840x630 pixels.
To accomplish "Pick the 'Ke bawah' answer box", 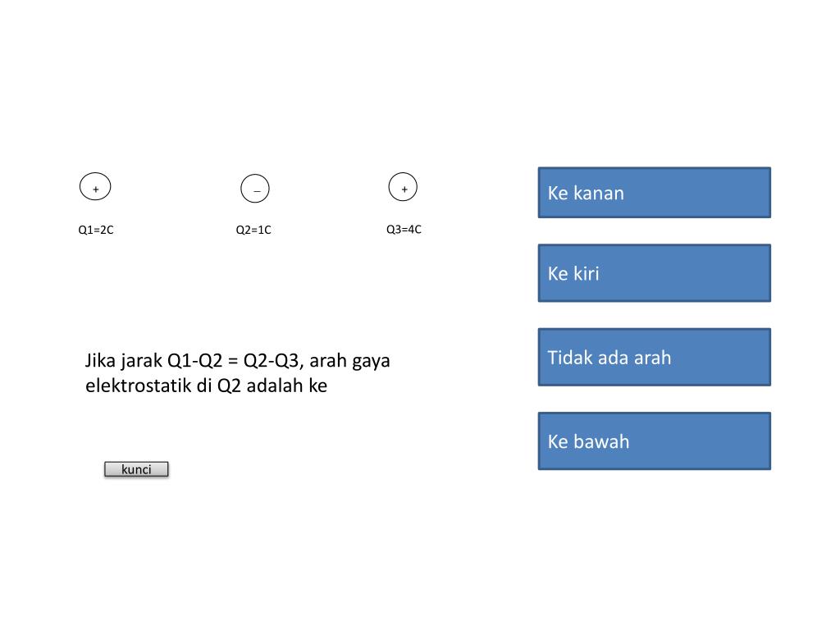I will tap(655, 441).
